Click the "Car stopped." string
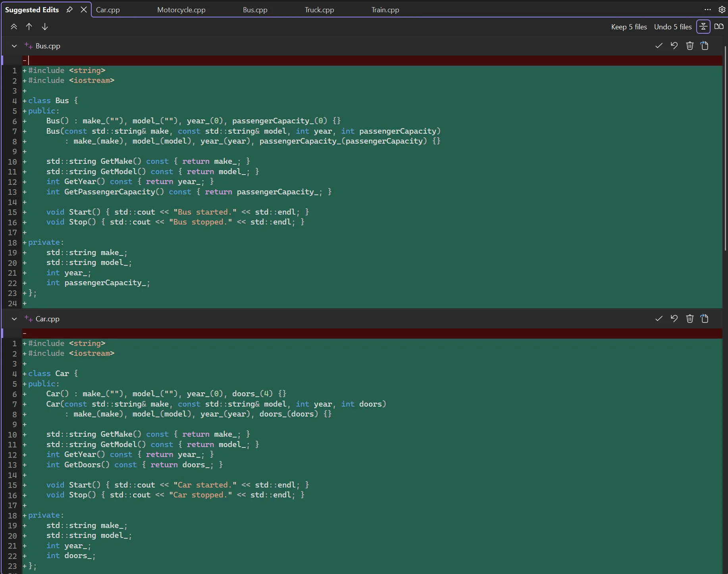The image size is (728, 574). 200,495
